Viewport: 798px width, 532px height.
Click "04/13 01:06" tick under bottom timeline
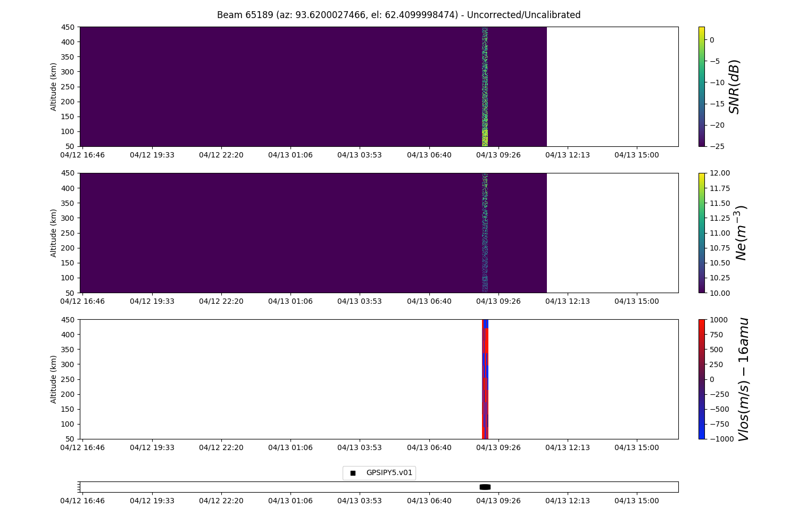pyautogui.click(x=290, y=501)
